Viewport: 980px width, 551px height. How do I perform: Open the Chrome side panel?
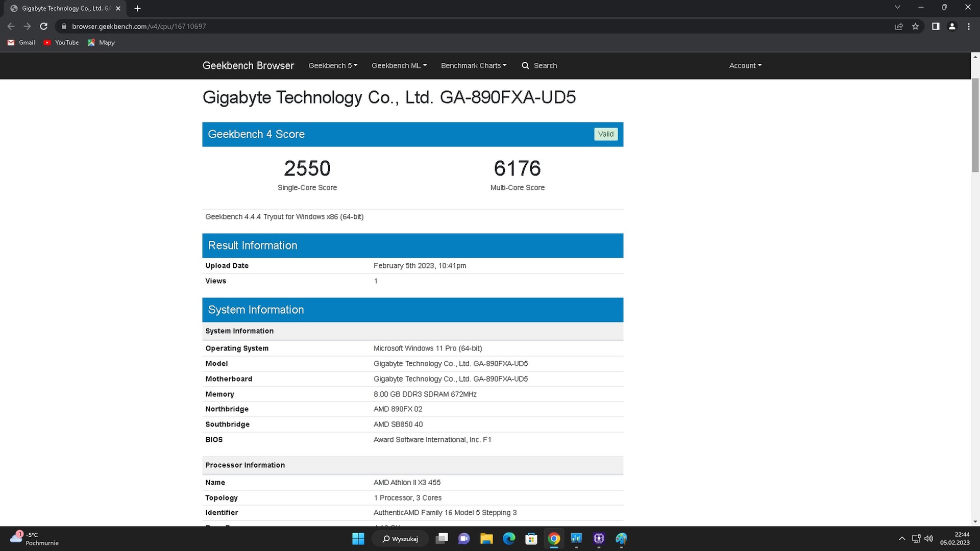click(936, 27)
